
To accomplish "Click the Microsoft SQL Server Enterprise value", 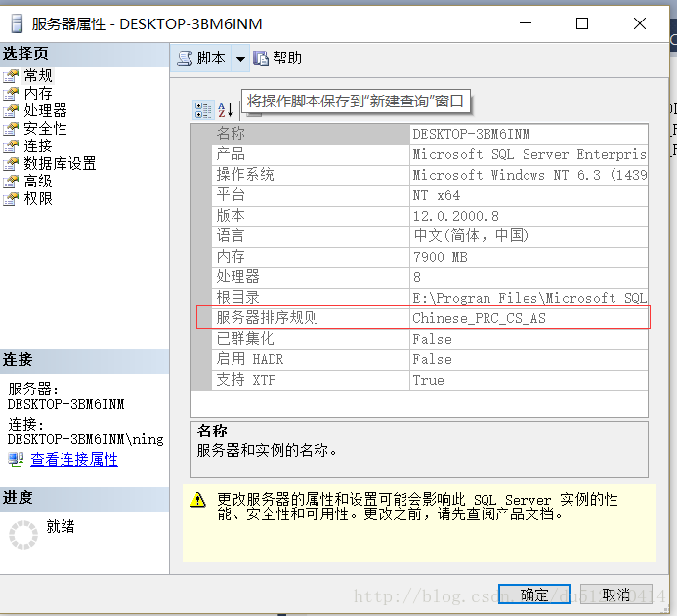I will (x=529, y=154).
